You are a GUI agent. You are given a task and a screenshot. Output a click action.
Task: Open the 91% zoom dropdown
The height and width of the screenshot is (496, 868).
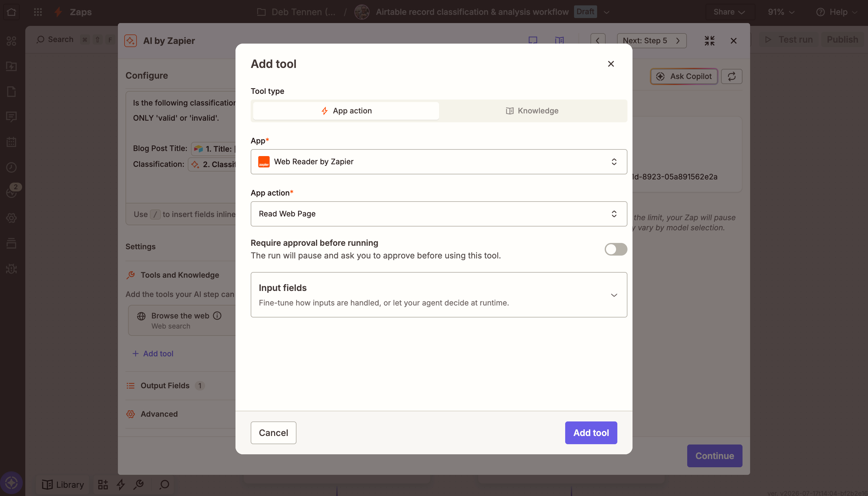pyautogui.click(x=781, y=12)
